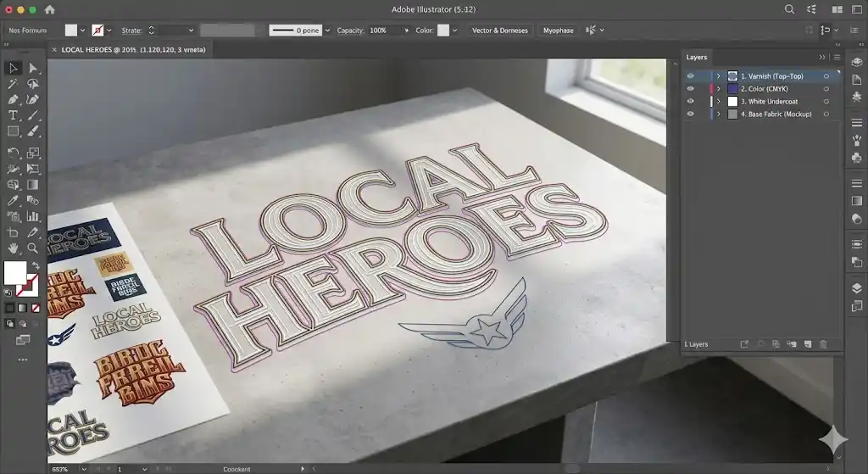Activate the Hand tool

click(13, 248)
